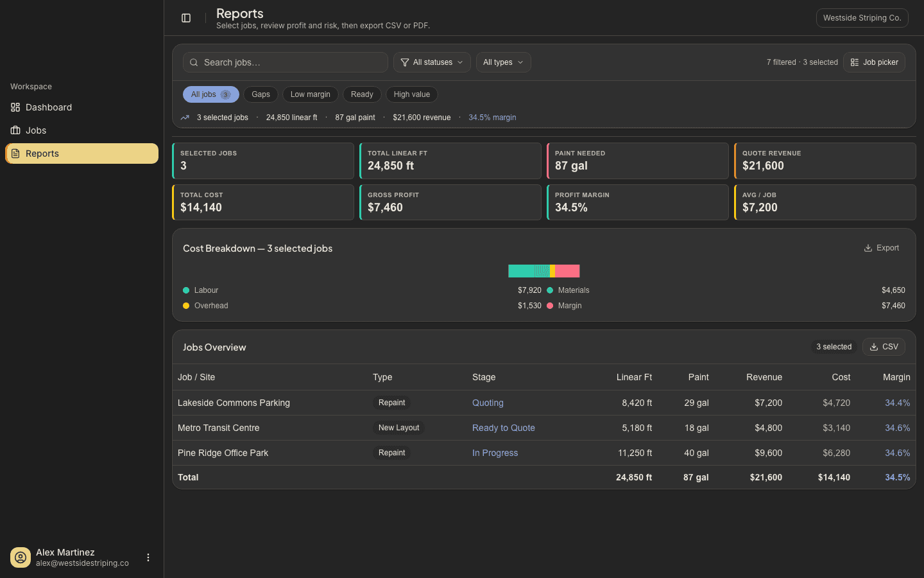Screen dimensions: 924x578
Task: Click the Lakeside Commons Parking row name
Action: pyautogui.click(x=234, y=403)
